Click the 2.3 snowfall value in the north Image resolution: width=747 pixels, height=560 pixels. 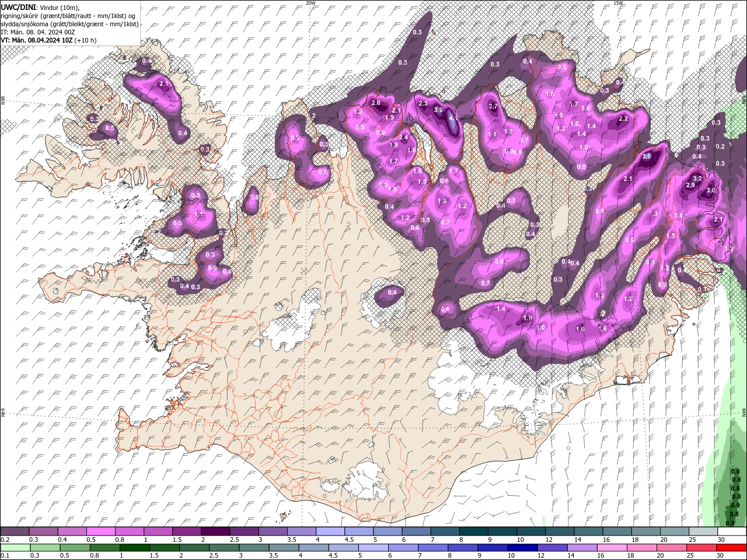[x=423, y=104]
